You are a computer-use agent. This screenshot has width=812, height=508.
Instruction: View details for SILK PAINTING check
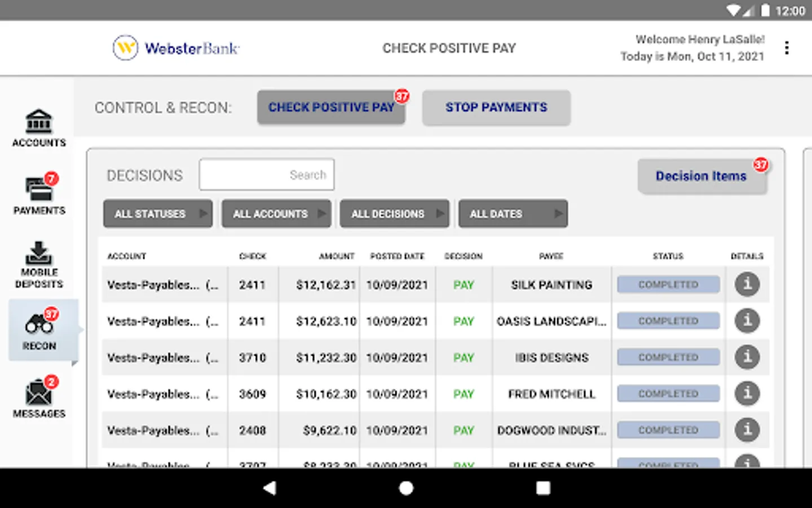pyautogui.click(x=747, y=284)
